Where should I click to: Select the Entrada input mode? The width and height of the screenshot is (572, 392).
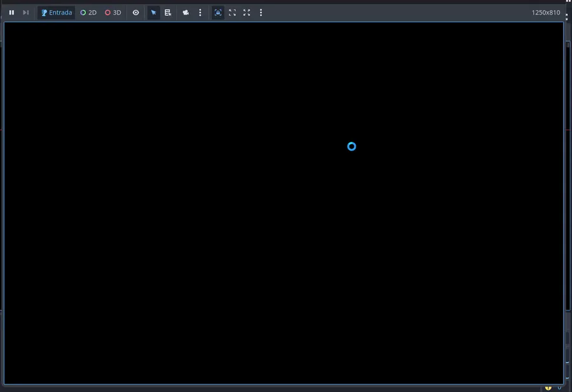tap(57, 13)
